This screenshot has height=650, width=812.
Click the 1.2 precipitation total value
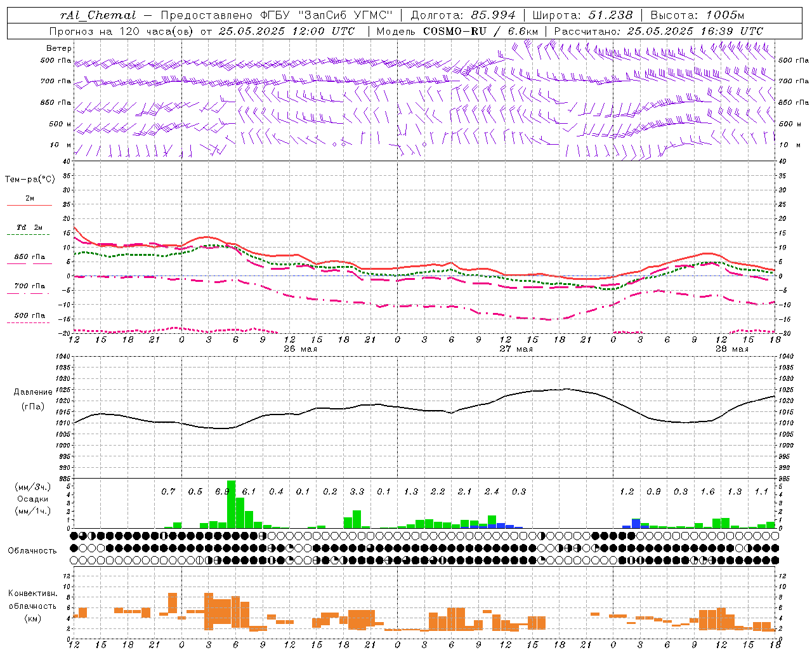(627, 492)
